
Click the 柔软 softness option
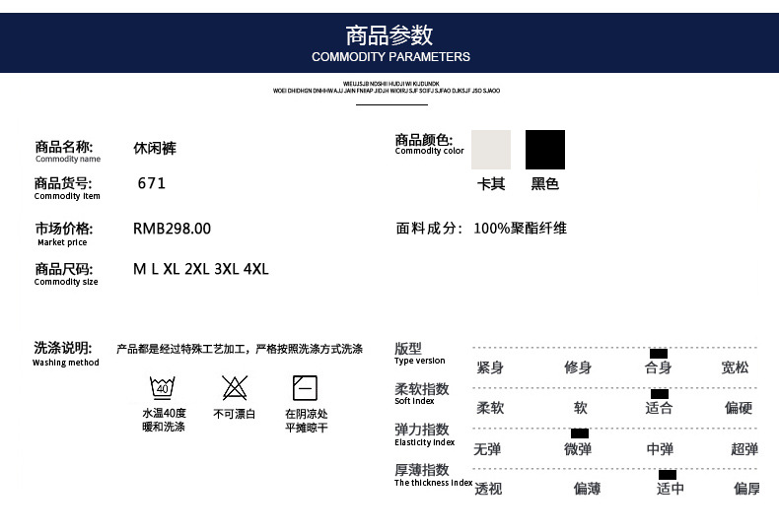(x=490, y=408)
